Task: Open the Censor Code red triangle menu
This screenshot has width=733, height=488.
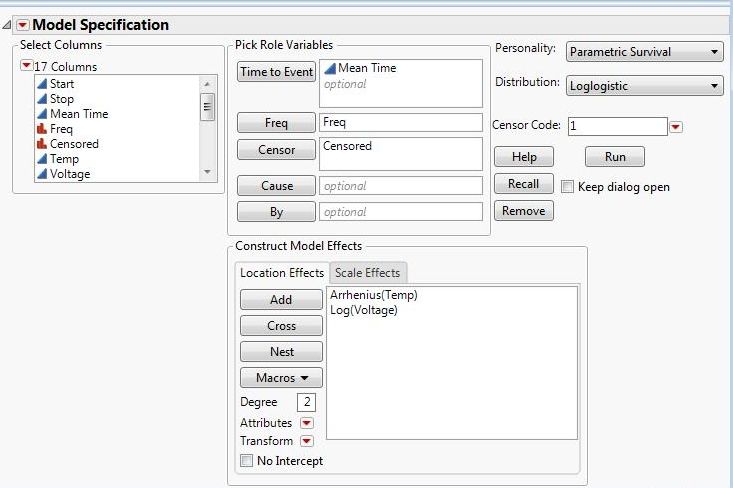Action: [676, 127]
